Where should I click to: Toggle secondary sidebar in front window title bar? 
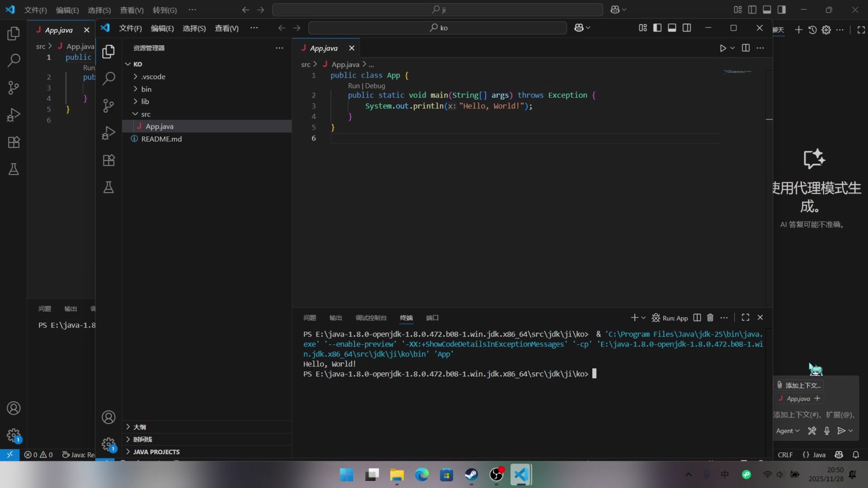687,28
